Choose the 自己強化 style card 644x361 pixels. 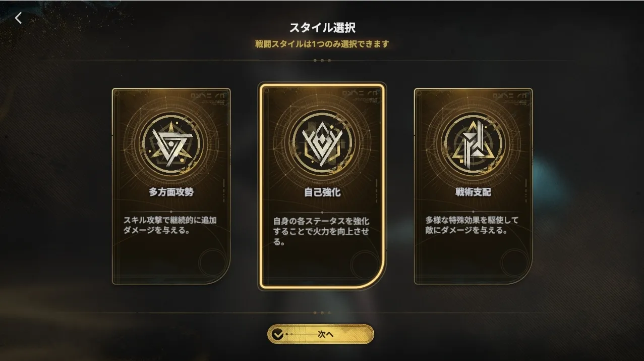pyautogui.click(x=322, y=186)
